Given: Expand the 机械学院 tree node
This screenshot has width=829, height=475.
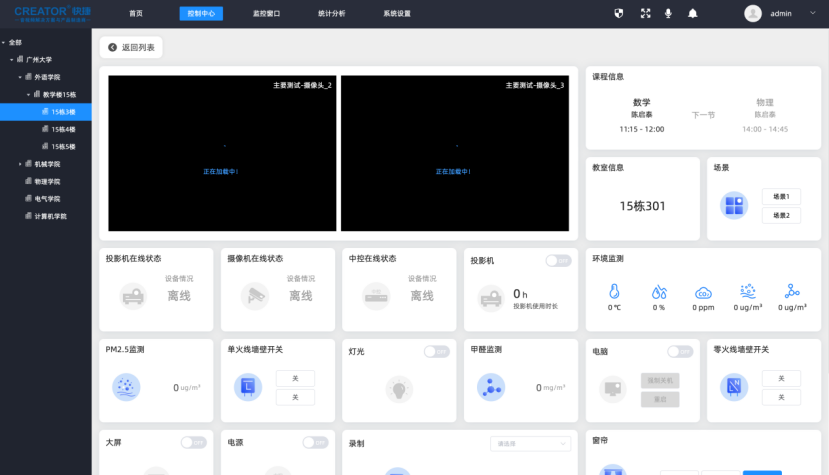Looking at the screenshot, I should 20,164.
